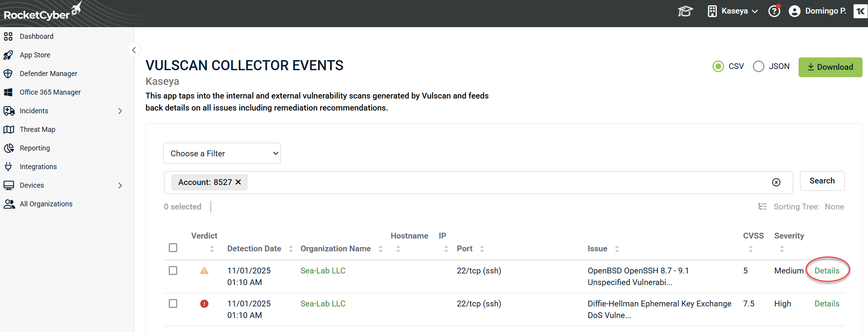The width and height of the screenshot is (868, 332).
Task: Open Defender Manager from sidebar
Action: pyautogui.click(x=48, y=74)
